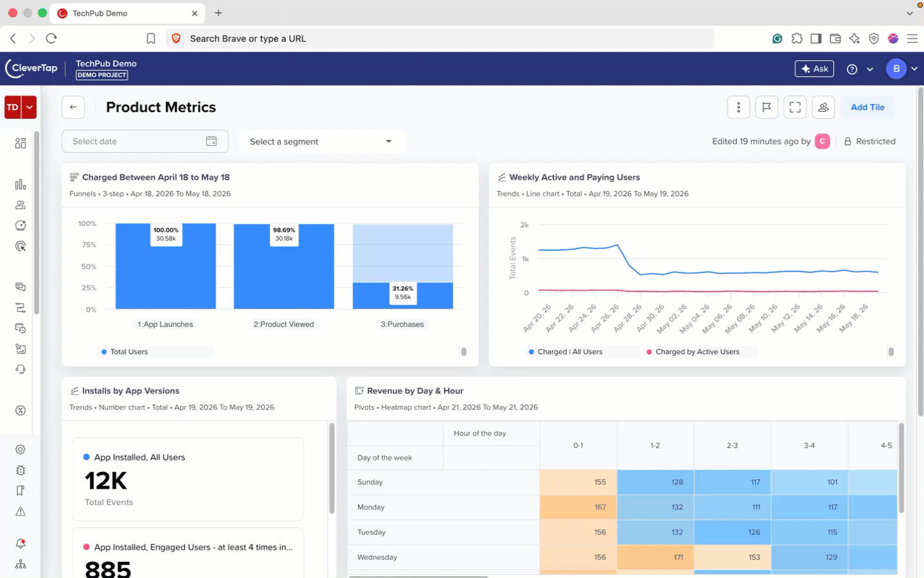Screen dimensions: 924x578
Task: Open a new browser tab
Action: coord(218,13)
